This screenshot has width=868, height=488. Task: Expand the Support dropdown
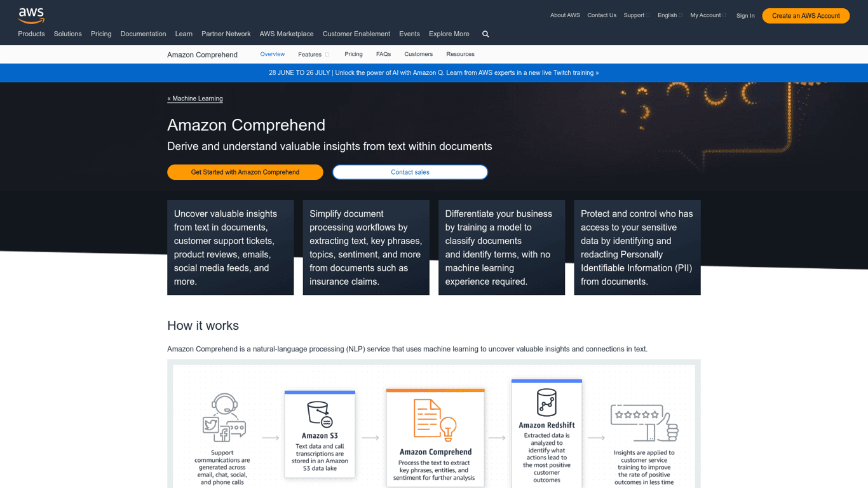[636, 15]
